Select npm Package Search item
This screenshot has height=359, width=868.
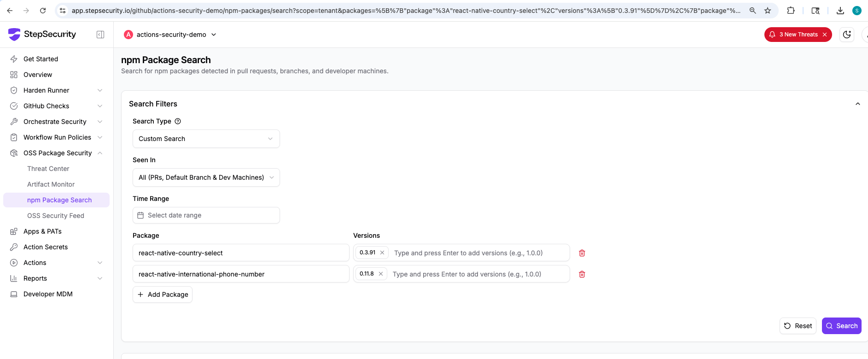(56, 200)
